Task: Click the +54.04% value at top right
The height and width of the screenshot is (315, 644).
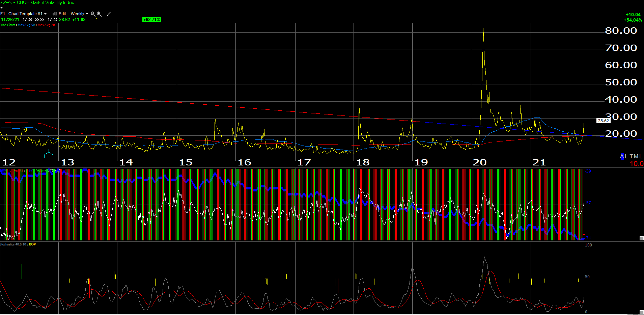Action: pos(633,20)
